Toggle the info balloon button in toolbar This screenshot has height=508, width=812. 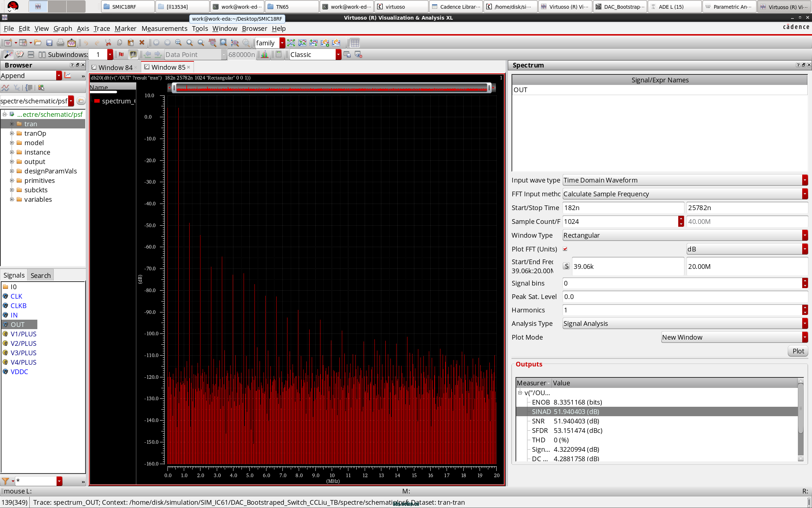pos(133,54)
